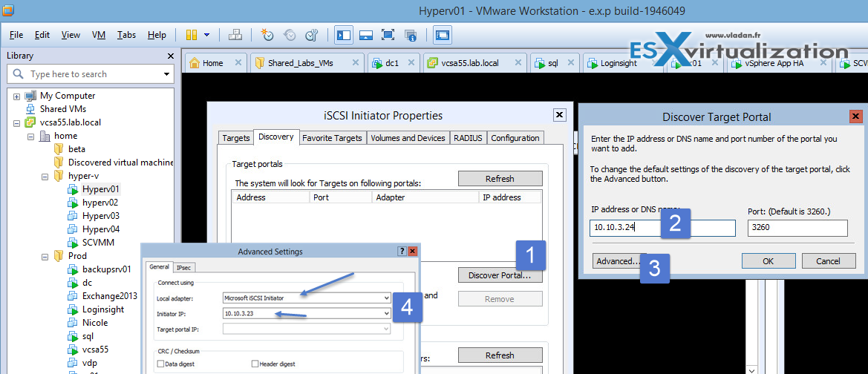
Task: Open the power options arrow next to pause
Action: 206,35
